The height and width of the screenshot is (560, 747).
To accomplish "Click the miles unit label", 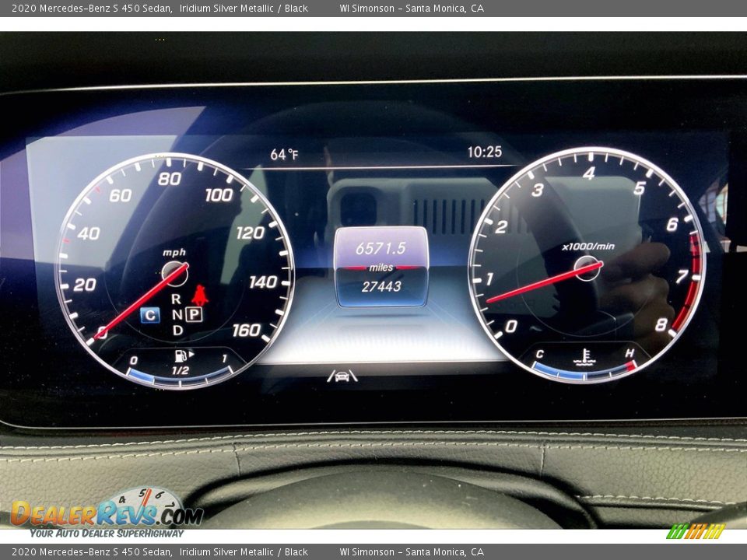I will [x=381, y=268].
